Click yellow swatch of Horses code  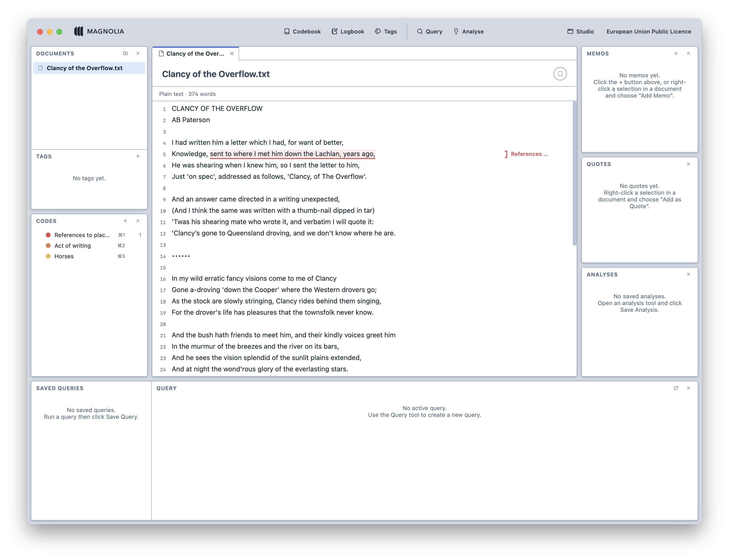click(48, 256)
